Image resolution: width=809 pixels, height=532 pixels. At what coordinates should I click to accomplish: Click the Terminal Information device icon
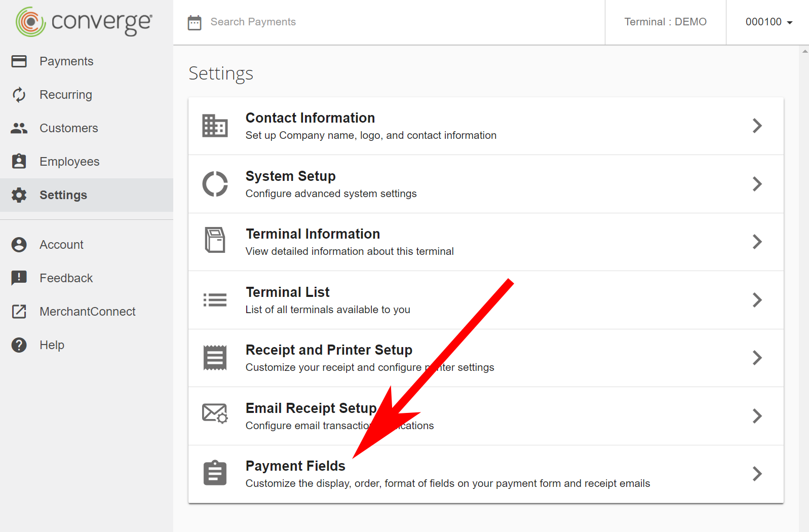(215, 240)
